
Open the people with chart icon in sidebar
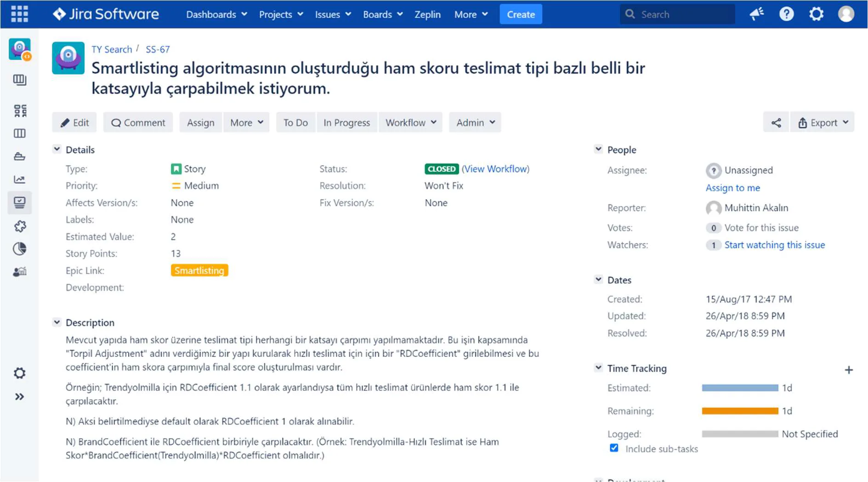pos(20,272)
